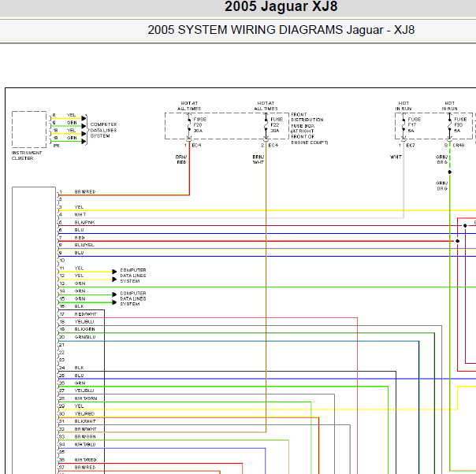Select the pin 19 "BLK/GRN" wire label
Viewport: 476px width, 474px height.
(x=84, y=329)
